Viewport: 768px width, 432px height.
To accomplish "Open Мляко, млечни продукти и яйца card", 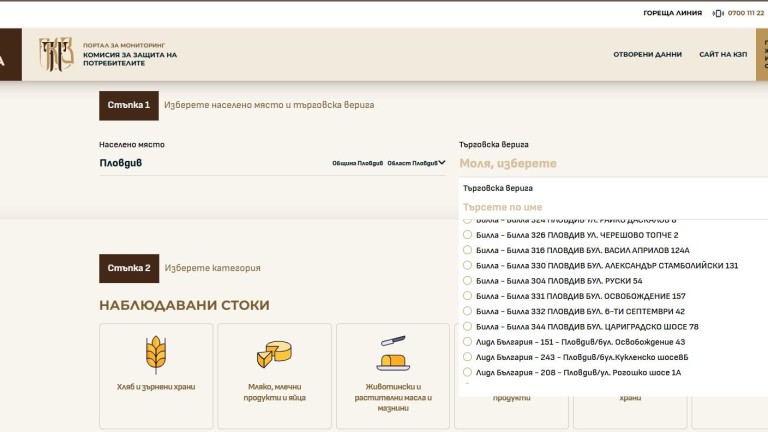I will click(274, 376).
